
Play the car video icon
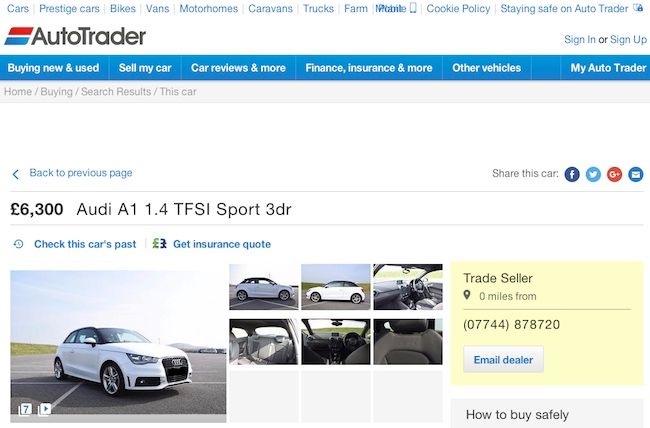44,409
